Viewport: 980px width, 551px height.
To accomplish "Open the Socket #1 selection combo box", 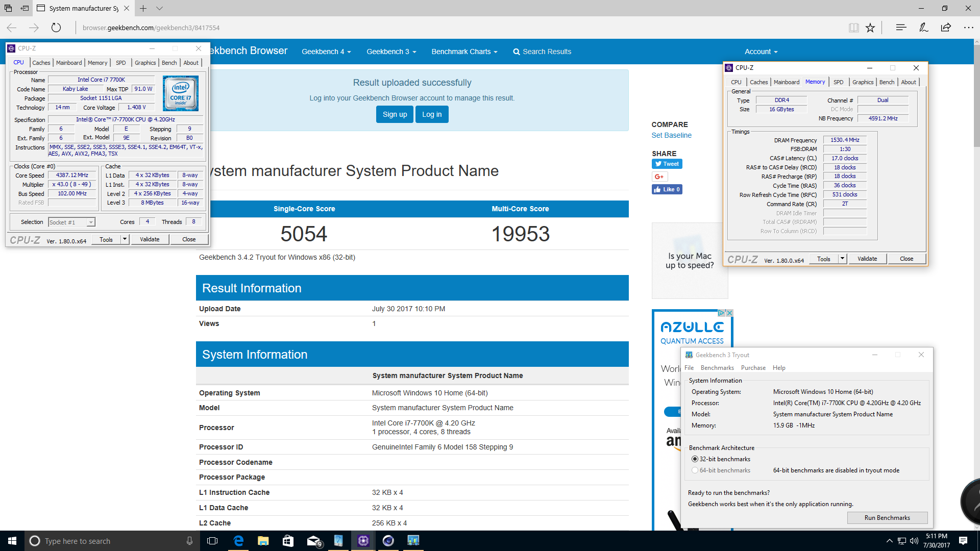I will [x=71, y=222].
